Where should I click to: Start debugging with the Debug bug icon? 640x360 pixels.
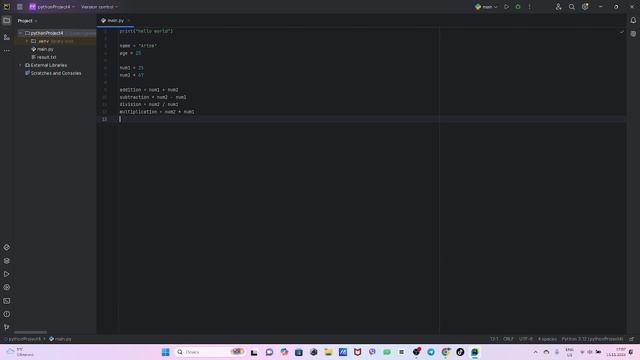pos(518,7)
